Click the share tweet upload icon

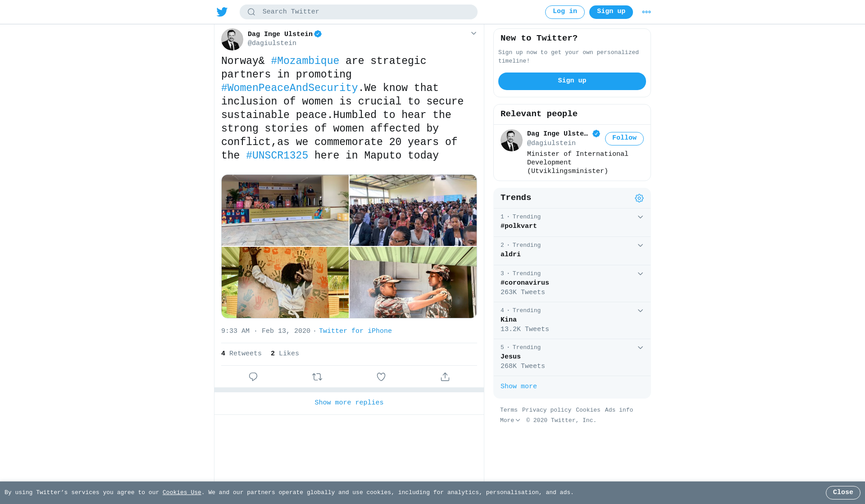point(445,377)
